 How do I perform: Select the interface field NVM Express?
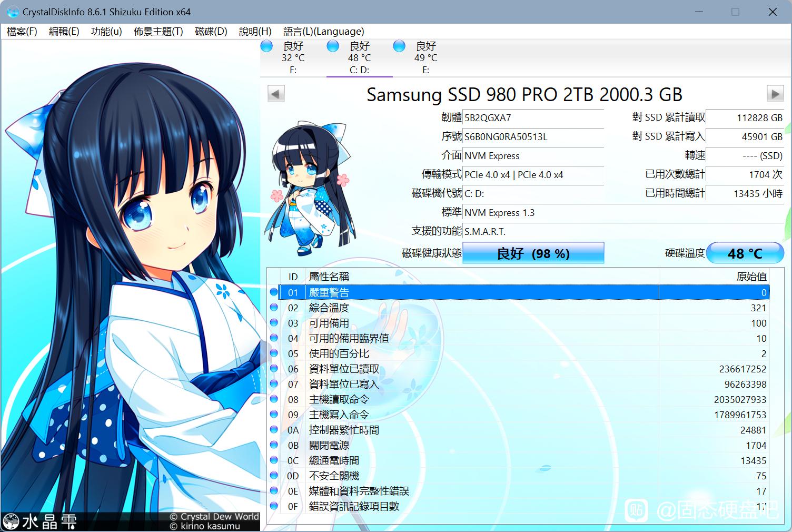point(533,155)
